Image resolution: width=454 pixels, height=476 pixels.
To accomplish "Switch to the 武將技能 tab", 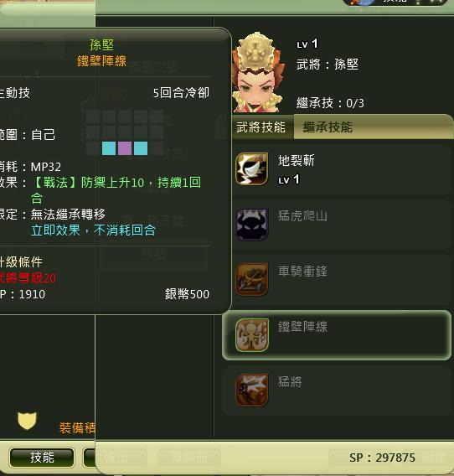I will pyautogui.click(x=261, y=127).
